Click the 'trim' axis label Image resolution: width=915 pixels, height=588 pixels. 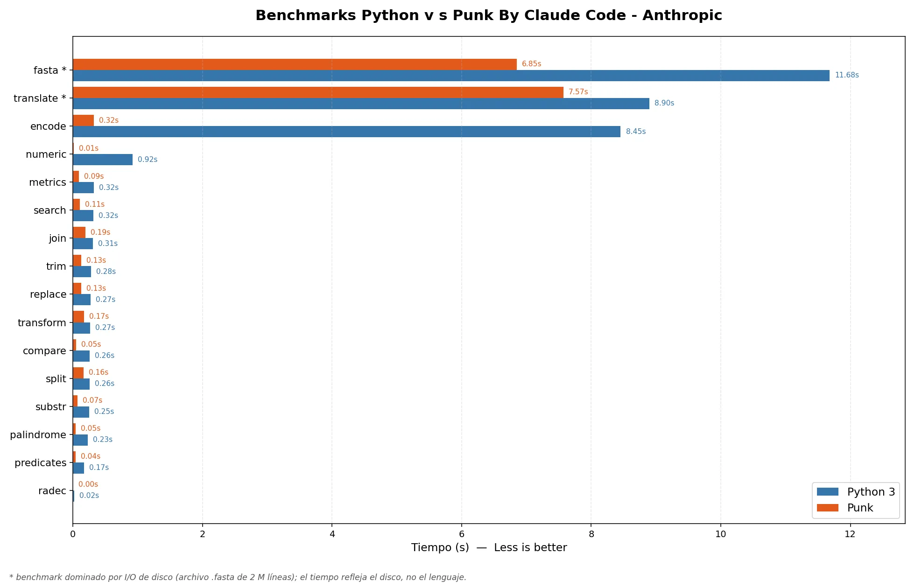tap(56, 266)
